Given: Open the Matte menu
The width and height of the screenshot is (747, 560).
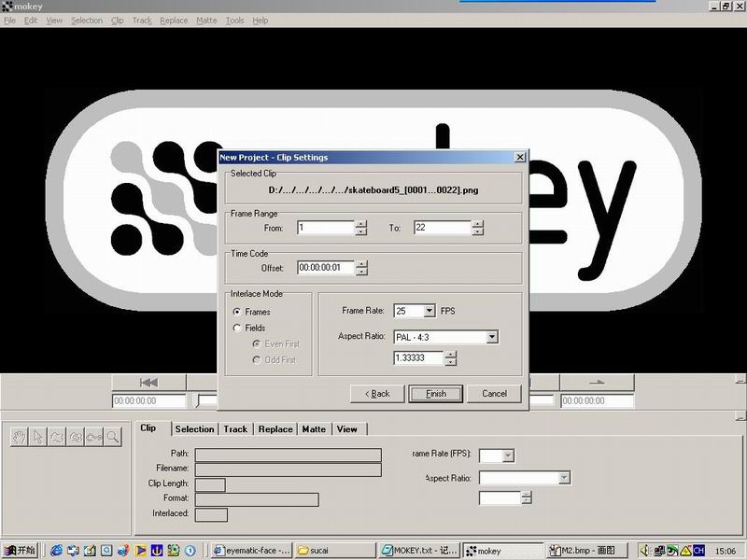Looking at the screenshot, I should click(206, 21).
